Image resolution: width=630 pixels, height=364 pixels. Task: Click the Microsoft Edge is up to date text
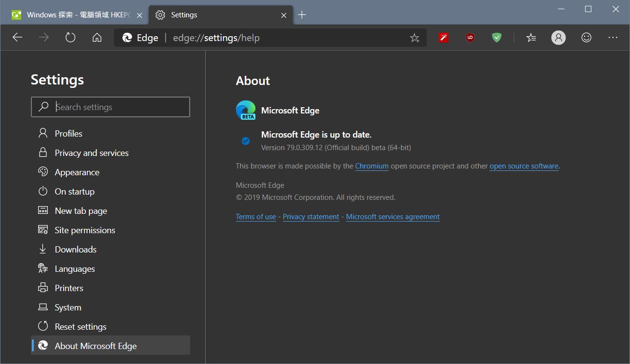316,135
